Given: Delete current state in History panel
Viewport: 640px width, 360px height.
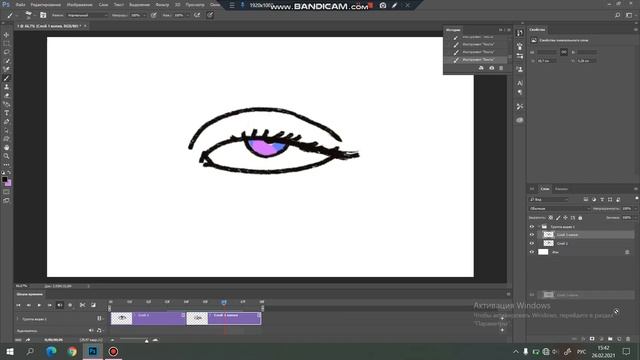Looking at the screenshot, I should [501, 68].
